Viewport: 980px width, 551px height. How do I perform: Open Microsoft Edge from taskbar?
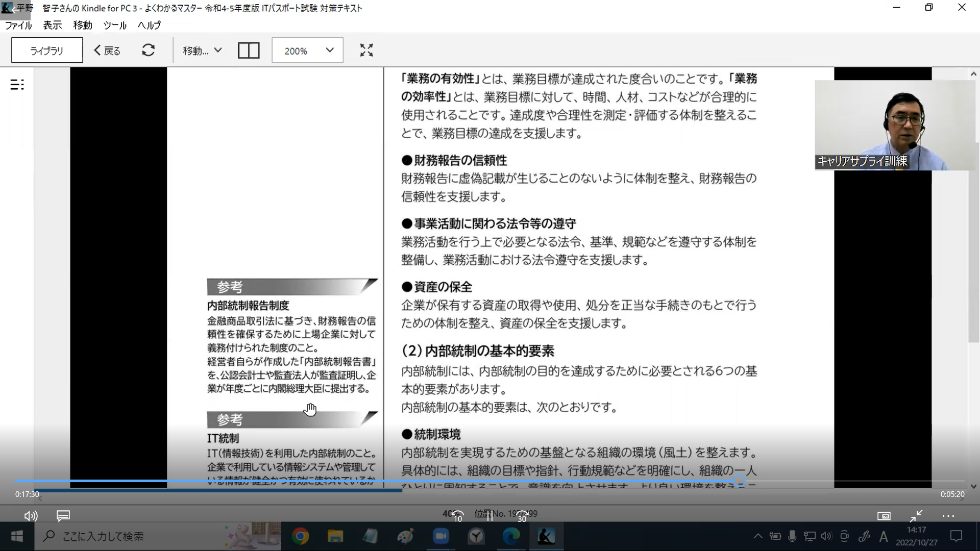511,536
